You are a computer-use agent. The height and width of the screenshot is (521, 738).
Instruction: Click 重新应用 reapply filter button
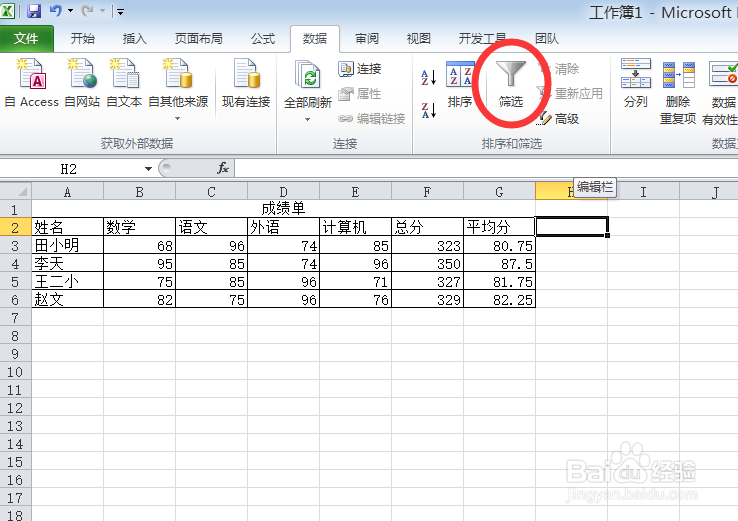tap(570, 94)
